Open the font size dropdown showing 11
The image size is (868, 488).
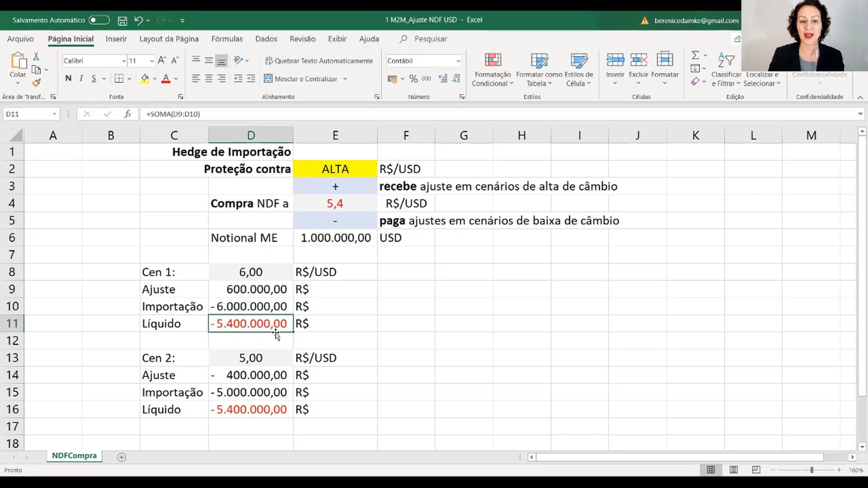[152, 61]
